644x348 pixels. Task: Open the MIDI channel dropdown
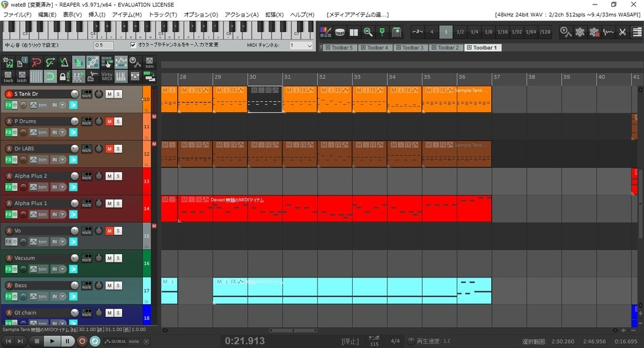301,45
